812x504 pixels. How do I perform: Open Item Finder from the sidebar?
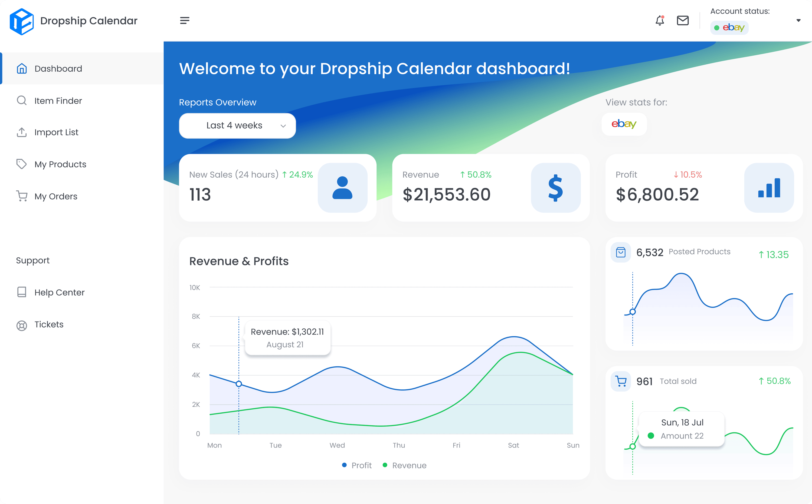click(x=58, y=101)
